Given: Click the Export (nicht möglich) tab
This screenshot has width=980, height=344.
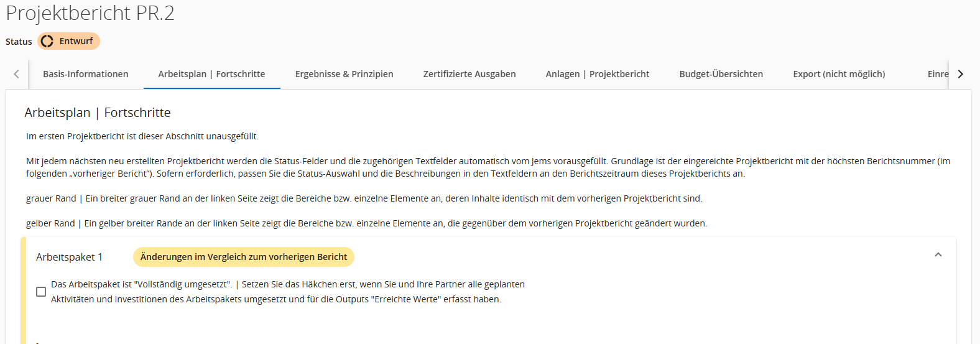Looking at the screenshot, I should point(839,74).
